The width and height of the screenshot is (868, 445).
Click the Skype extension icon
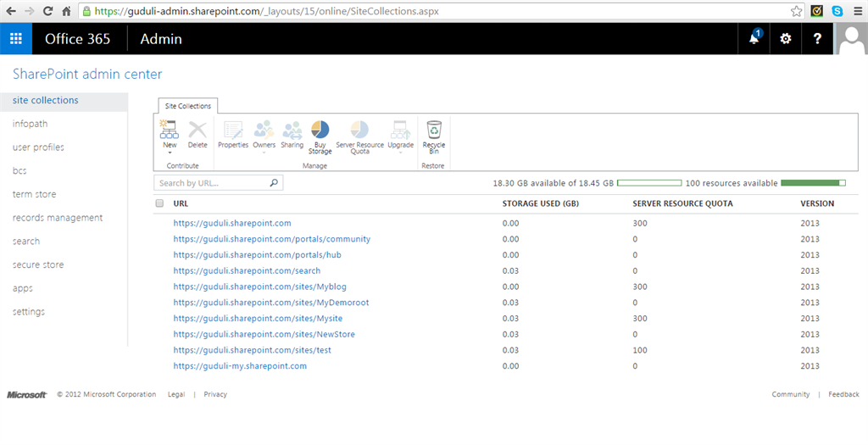click(837, 11)
